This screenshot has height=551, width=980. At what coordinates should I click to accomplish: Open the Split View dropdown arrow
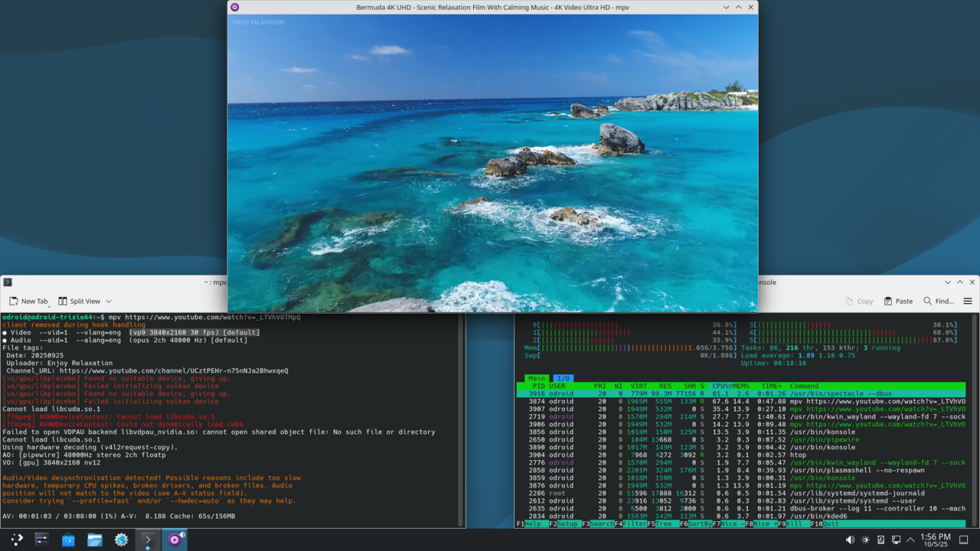coord(109,302)
